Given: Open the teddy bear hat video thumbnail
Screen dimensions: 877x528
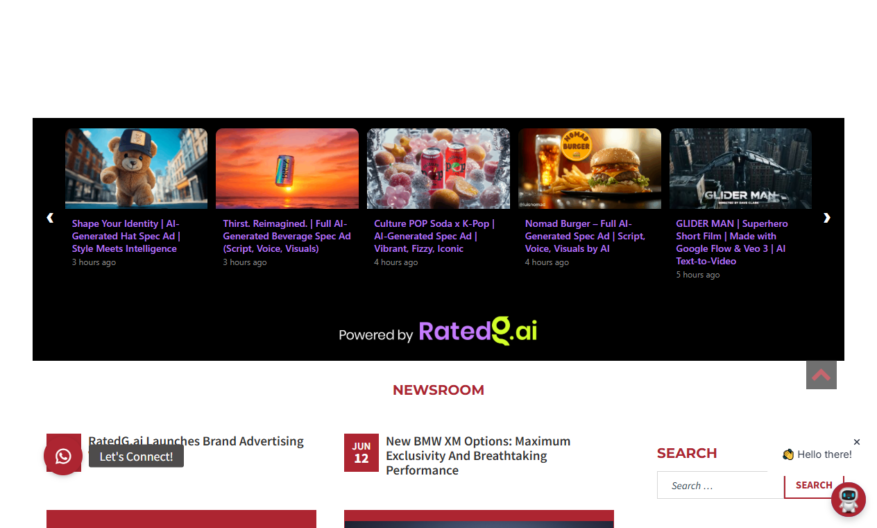Looking at the screenshot, I should click(136, 168).
